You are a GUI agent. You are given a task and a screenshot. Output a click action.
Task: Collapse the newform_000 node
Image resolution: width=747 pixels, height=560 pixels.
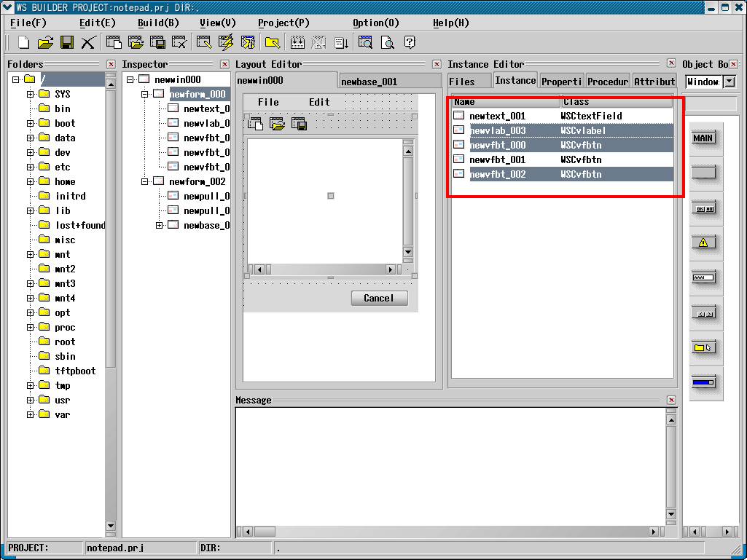tap(145, 94)
